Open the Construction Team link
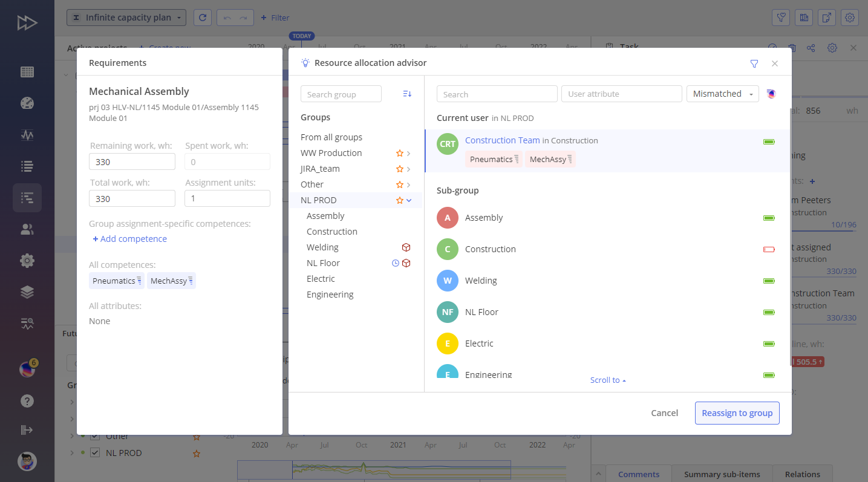Screen dimensions: 868x482 click(502, 140)
